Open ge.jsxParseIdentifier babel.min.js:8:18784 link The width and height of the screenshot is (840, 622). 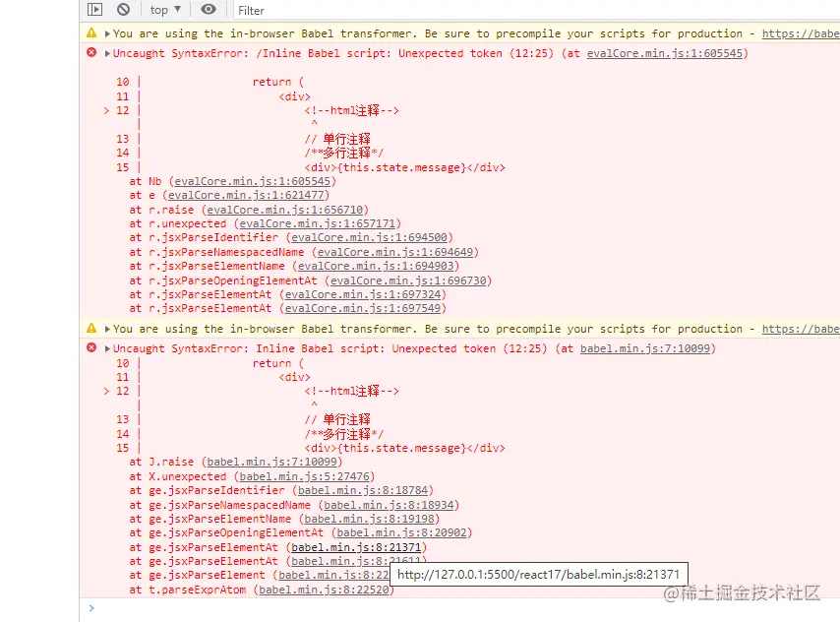363,491
